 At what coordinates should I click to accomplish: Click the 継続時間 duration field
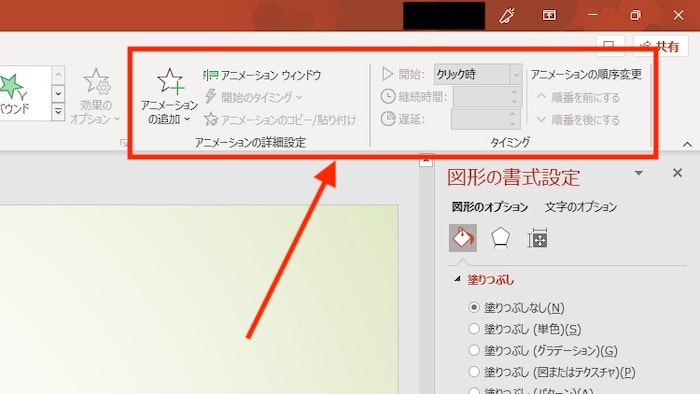(x=481, y=96)
